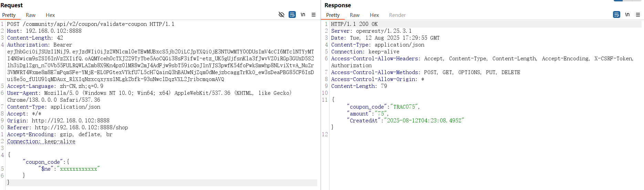
Task: Click the Authorization: Bearer header
Action: (40, 45)
